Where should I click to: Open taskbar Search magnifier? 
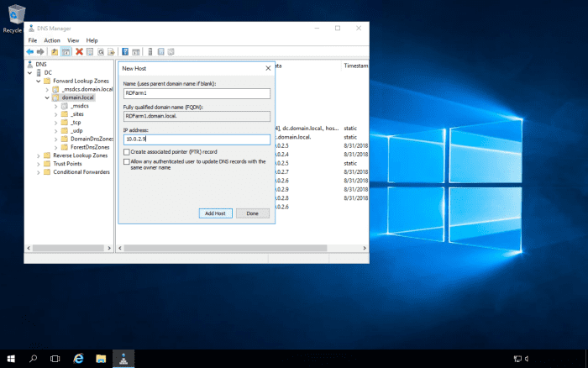pyautogui.click(x=33, y=359)
